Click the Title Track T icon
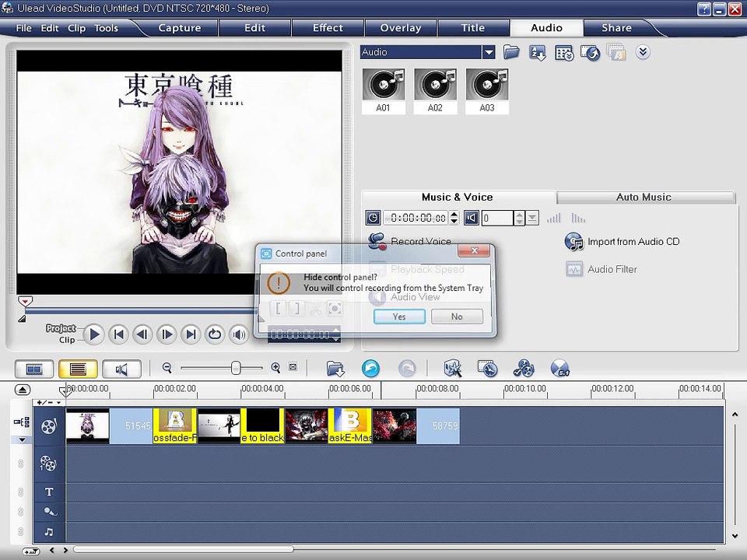 48,492
